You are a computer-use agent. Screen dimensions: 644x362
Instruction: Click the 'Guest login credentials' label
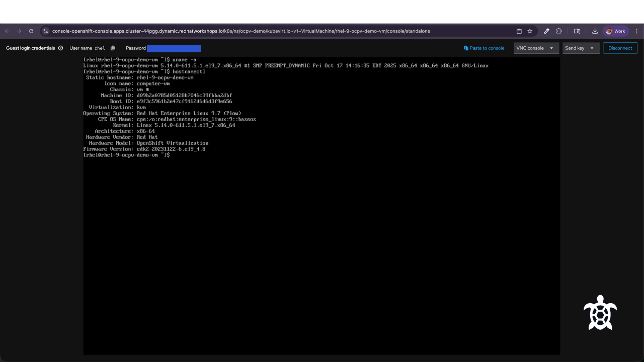[x=31, y=48]
